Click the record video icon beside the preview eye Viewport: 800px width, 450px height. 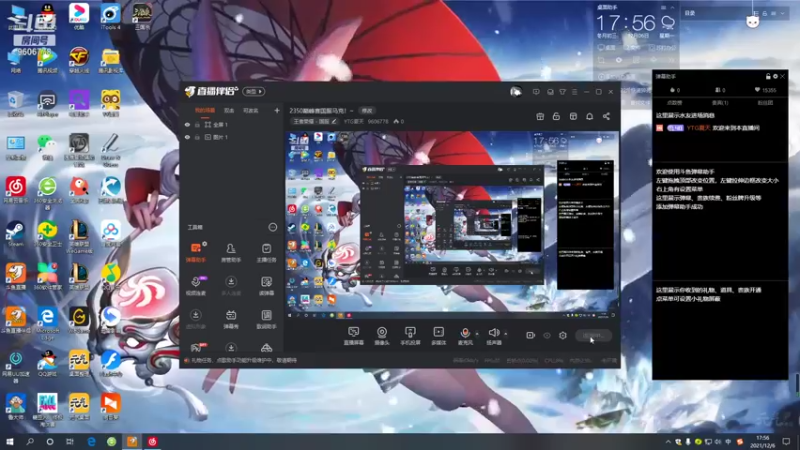tap(531, 335)
